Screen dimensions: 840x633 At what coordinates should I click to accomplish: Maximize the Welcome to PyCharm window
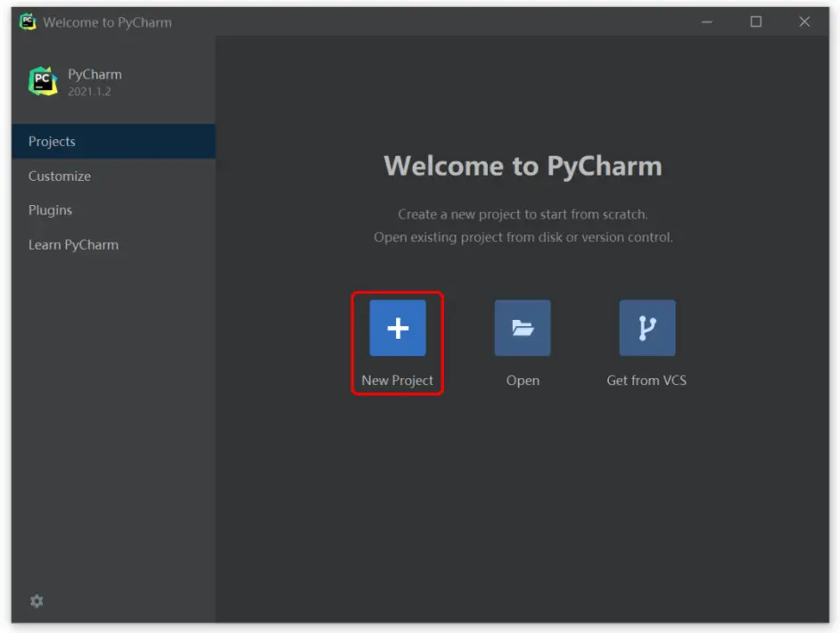coord(756,22)
